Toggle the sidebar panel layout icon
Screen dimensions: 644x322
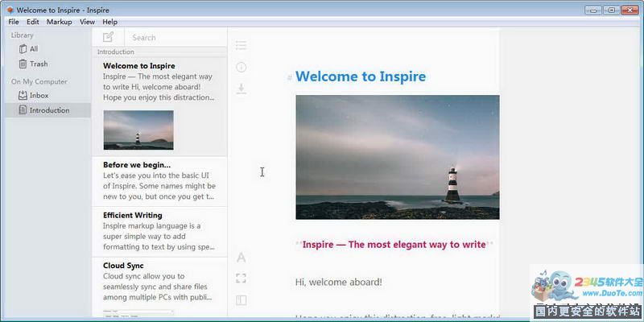pos(241,300)
